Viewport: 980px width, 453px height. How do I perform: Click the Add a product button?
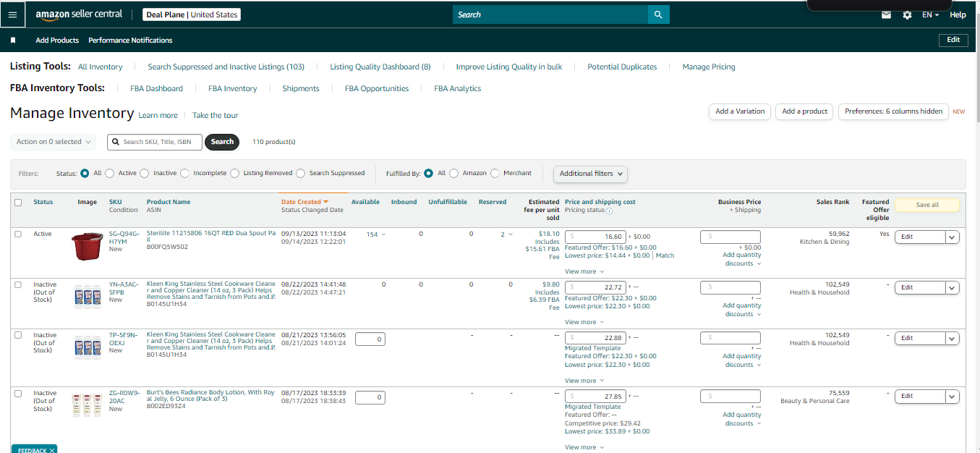pyautogui.click(x=805, y=111)
